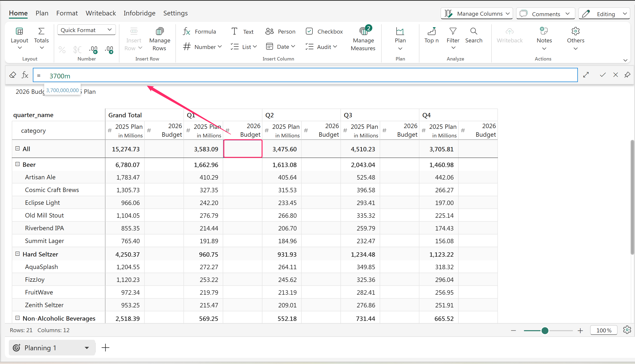Click the eraser clear-formula icon
The width and height of the screenshot is (635, 364).
click(x=13, y=75)
